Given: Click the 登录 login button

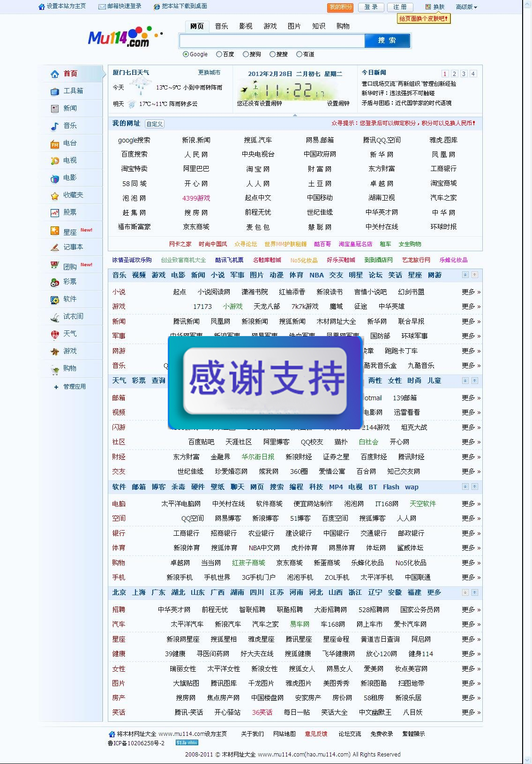Looking at the screenshot, I should (x=371, y=7).
